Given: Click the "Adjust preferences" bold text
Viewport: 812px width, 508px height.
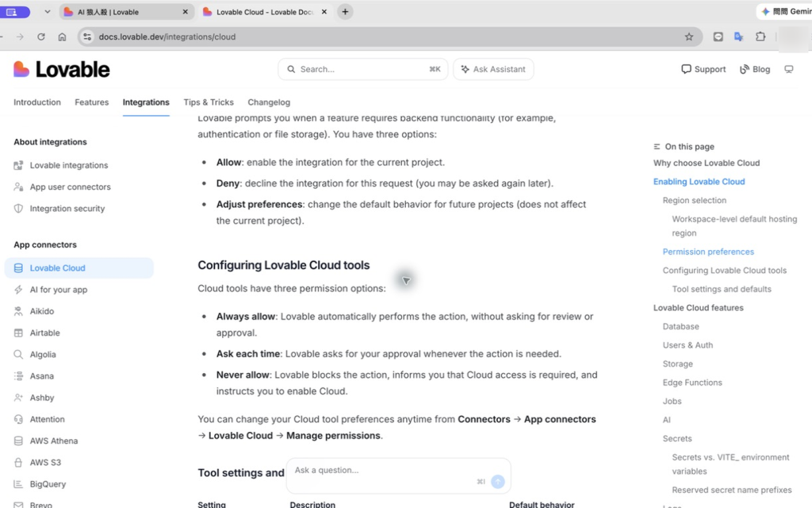Looking at the screenshot, I should click(x=259, y=204).
